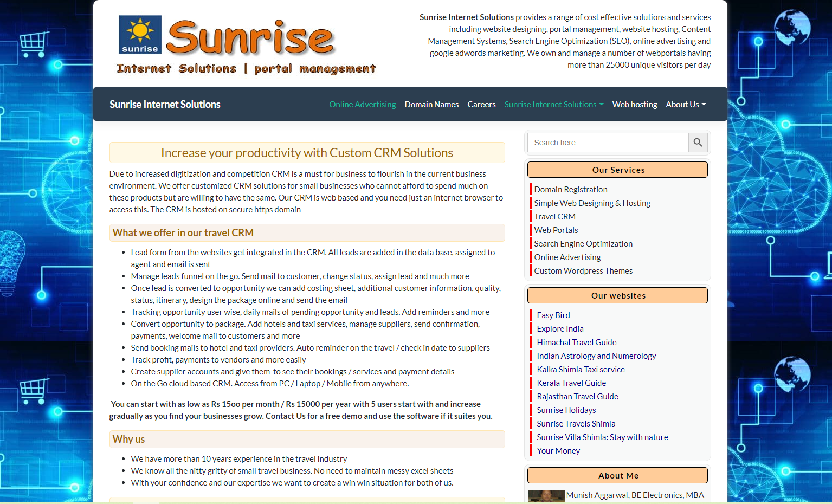
Task: Open Custom Wordpress Themes link
Action: tap(583, 271)
